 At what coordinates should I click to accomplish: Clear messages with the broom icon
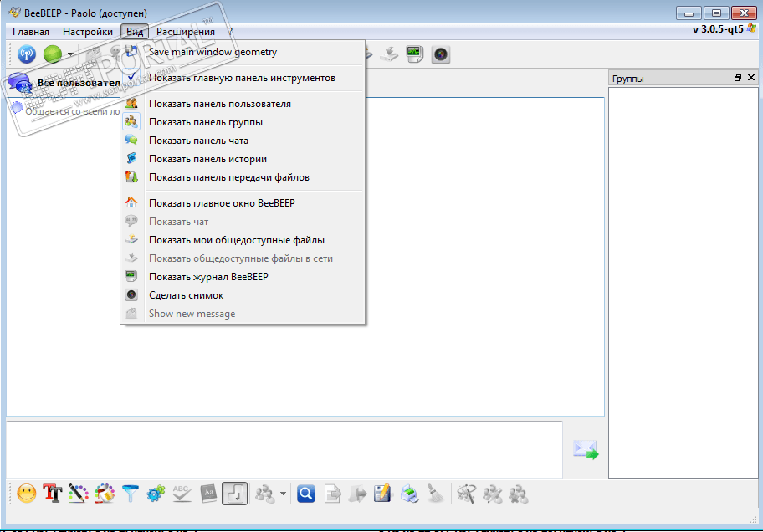tap(436, 494)
